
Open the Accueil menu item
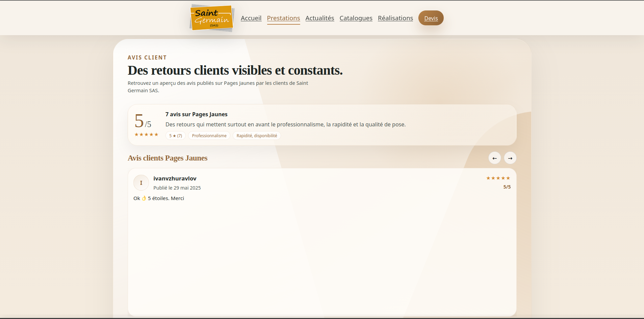pos(251,18)
